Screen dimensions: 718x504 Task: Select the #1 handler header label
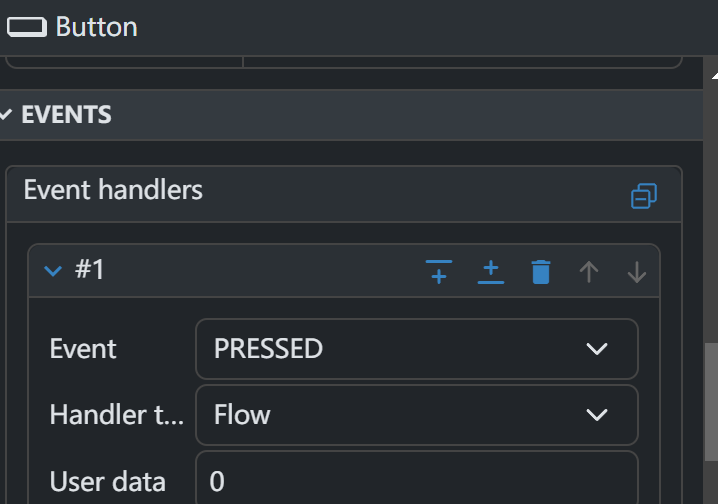(x=90, y=270)
